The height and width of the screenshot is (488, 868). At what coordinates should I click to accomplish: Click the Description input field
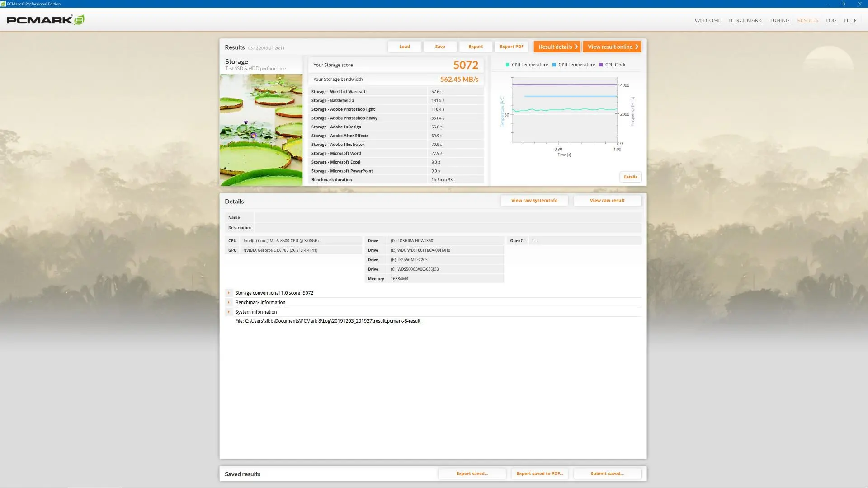point(448,228)
